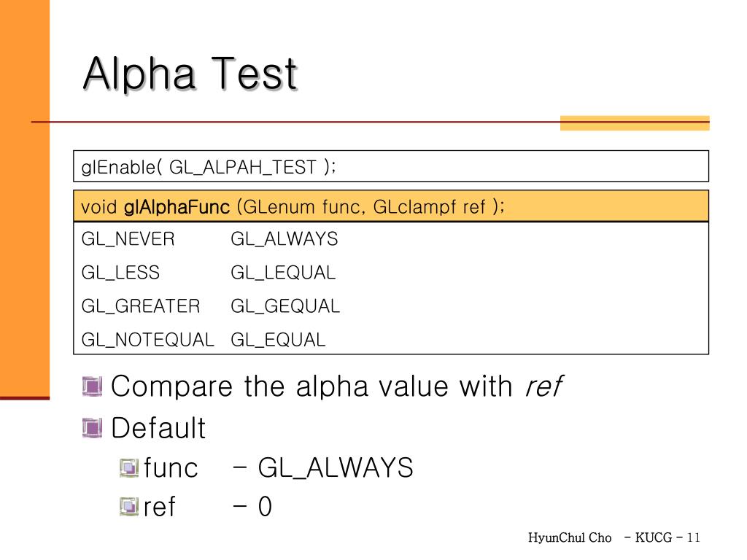Select GL_ALWAYS in the constants table
Screen dimensions: 747x560
click(x=285, y=239)
